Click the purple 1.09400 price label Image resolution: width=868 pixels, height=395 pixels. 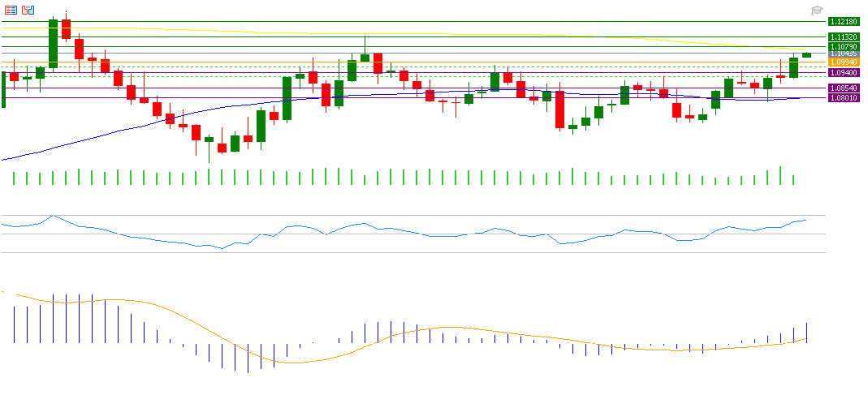(844, 72)
